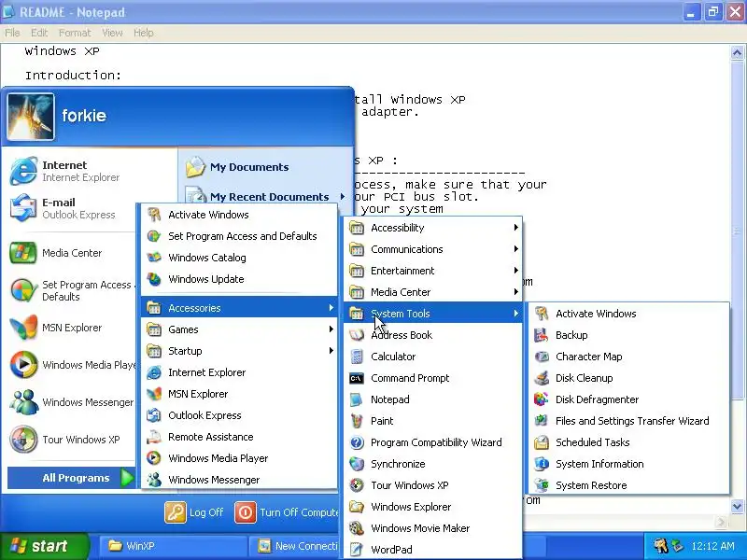
Task: Click Notepad vertical scrollbar down arrow
Action: 737,506
